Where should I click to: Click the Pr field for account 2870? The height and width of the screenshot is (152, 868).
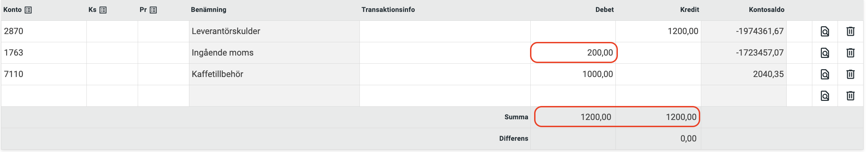coord(163,31)
